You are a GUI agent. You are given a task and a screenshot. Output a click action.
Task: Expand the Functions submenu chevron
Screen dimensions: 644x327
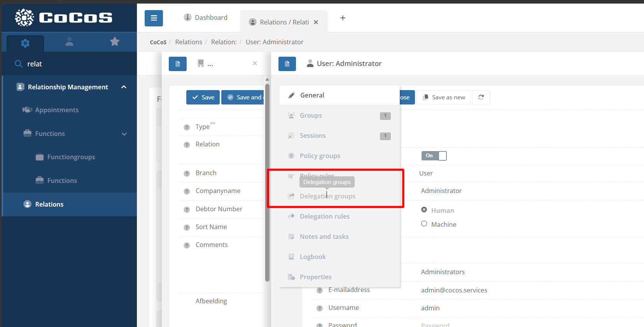click(x=124, y=134)
